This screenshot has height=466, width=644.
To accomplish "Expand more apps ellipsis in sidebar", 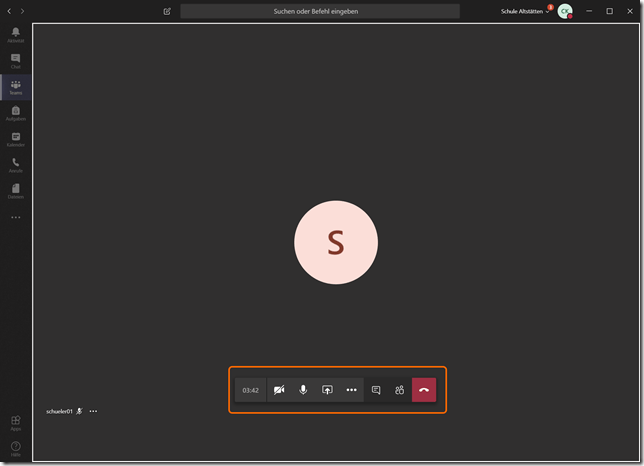I will [x=16, y=217].
